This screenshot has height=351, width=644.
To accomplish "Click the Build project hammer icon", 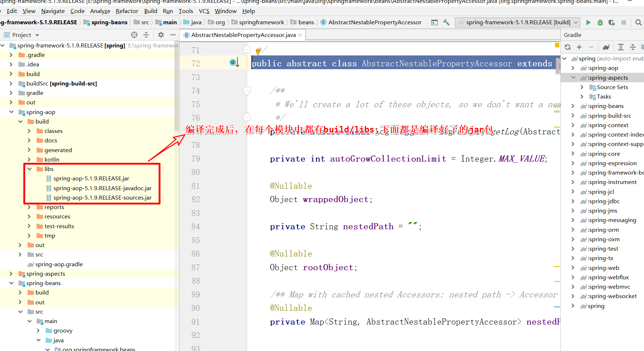I will pyautogui.click(x=446, y=22).
